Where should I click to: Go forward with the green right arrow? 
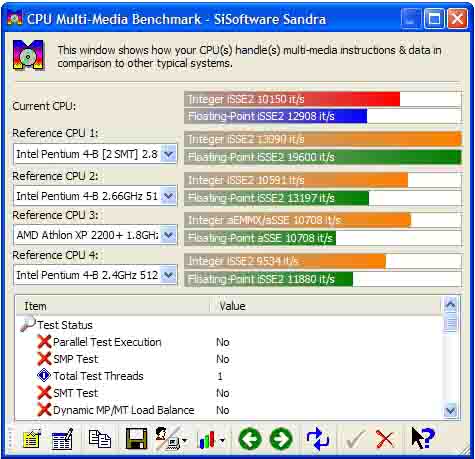(x=281, y=439)
